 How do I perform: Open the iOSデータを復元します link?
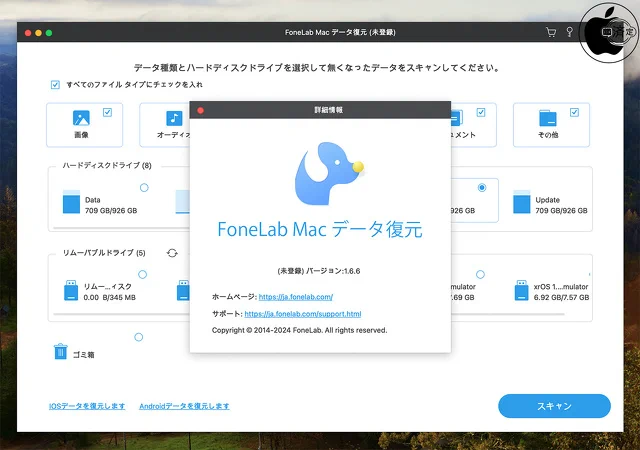tap(87, 406)
